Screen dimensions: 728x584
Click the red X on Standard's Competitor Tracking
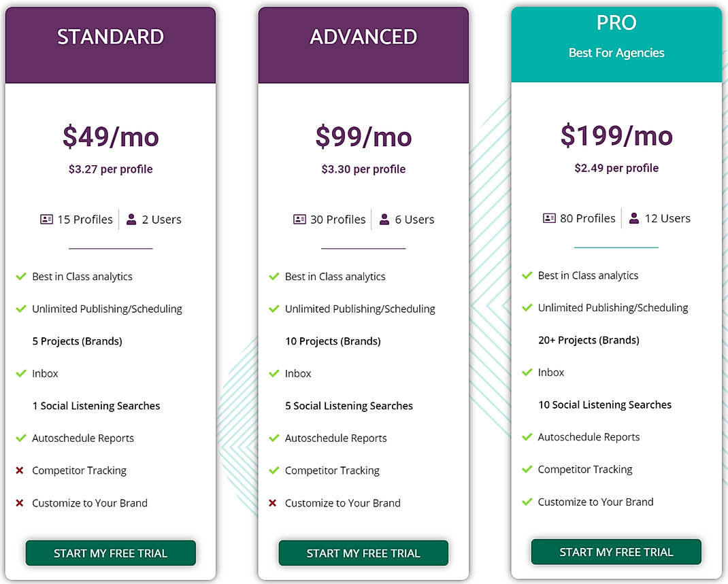(x=21, y=470)
